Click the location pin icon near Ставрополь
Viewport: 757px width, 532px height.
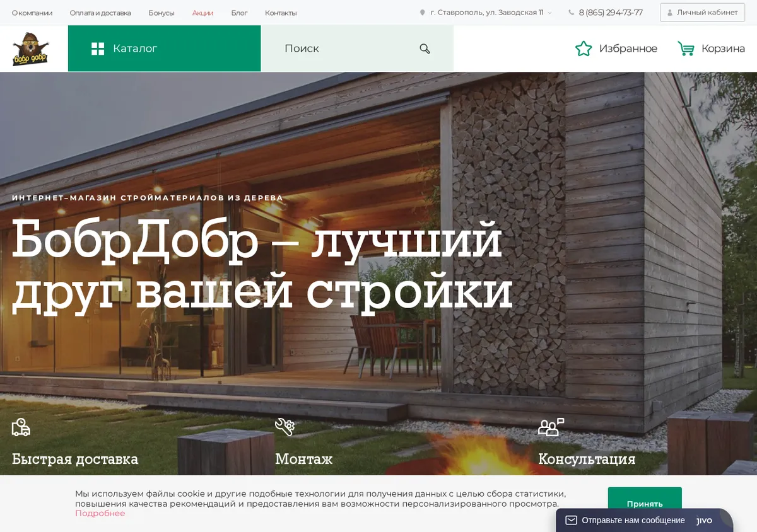[423, 13]
